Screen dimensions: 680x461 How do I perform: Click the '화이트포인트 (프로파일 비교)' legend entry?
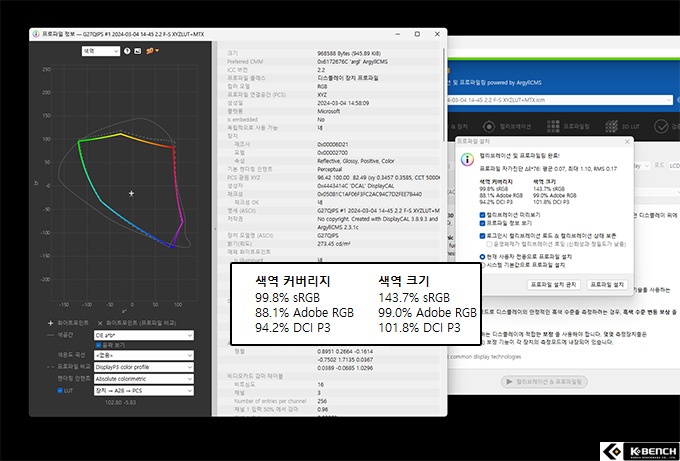137,323
